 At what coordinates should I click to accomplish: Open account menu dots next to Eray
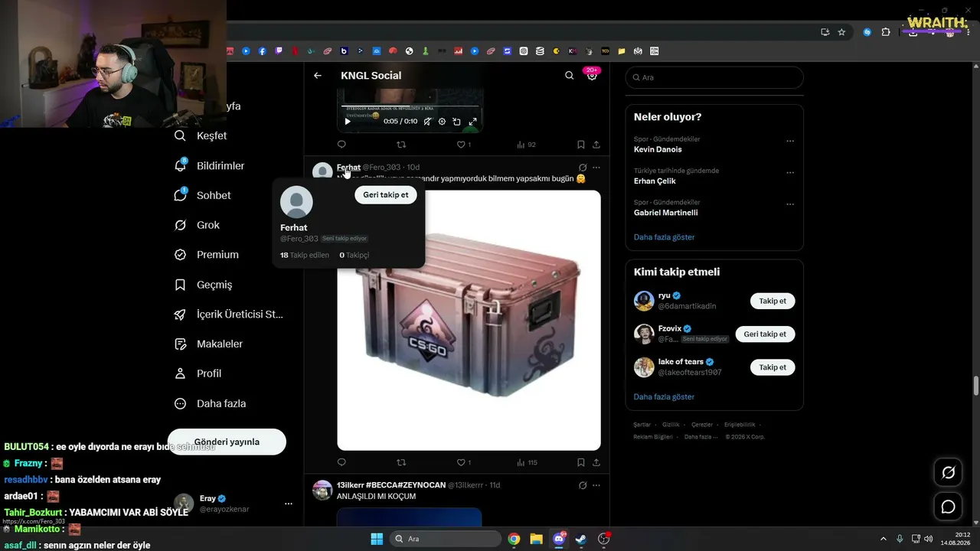tap(289, 504)
